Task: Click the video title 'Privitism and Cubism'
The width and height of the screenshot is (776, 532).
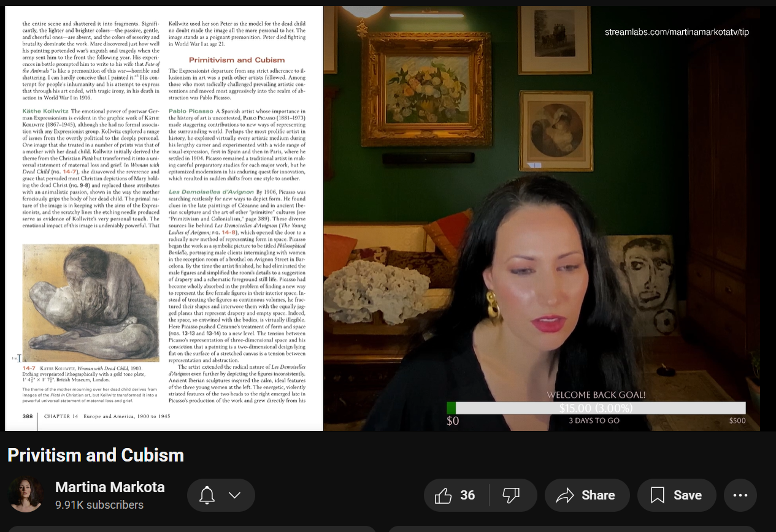Action: point(96,455)
